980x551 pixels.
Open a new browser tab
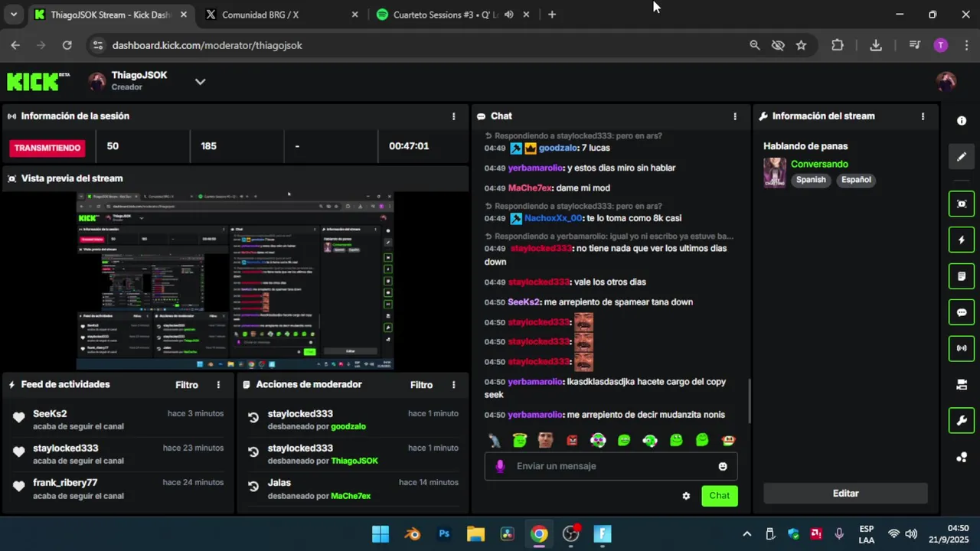click(x=552, y=15)
